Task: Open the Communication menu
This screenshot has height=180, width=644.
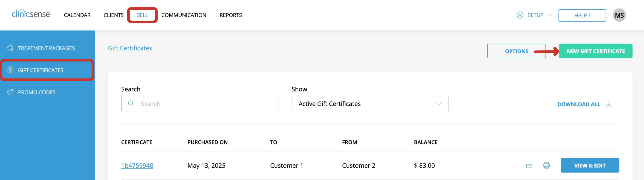Action: [x=184, y=15]
